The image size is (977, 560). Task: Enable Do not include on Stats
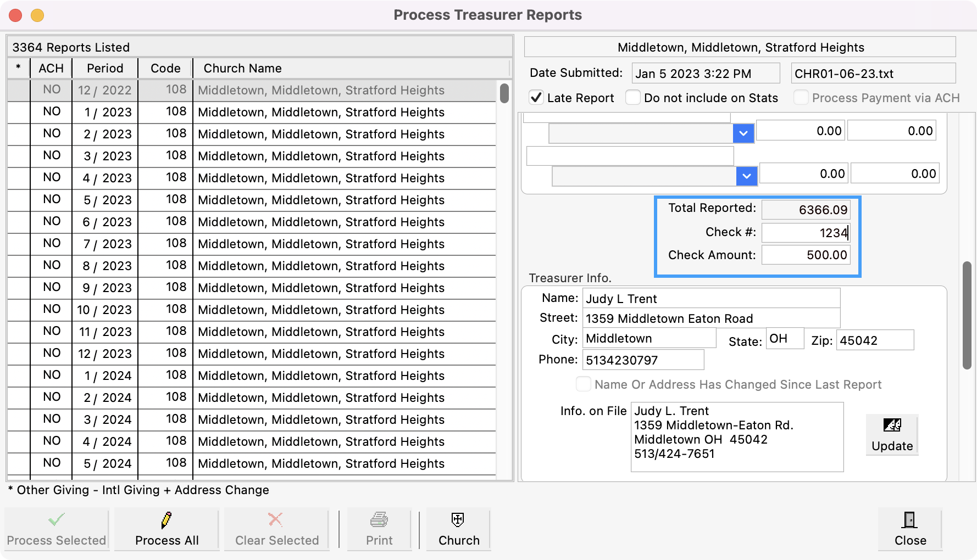pos(632,97)
